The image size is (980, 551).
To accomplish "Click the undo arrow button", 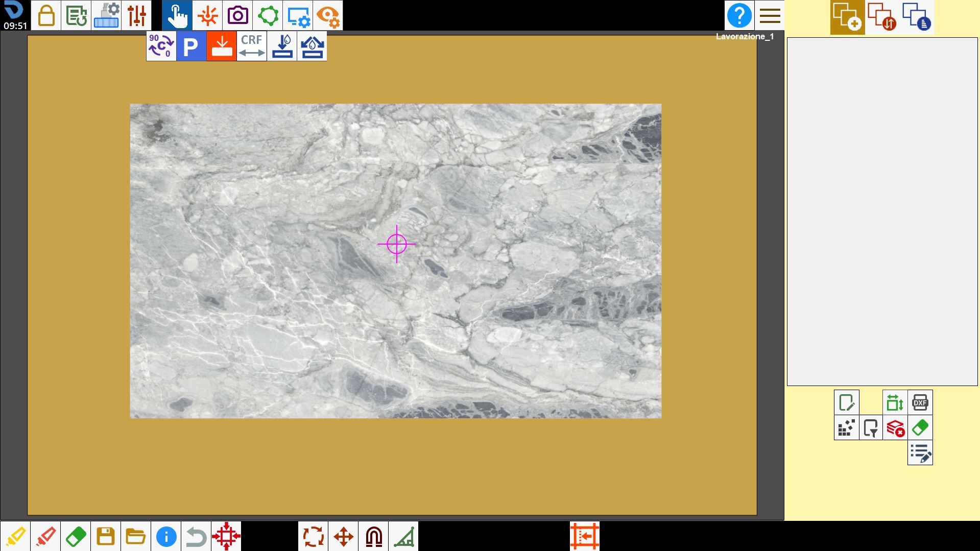I will coord(196,536).
